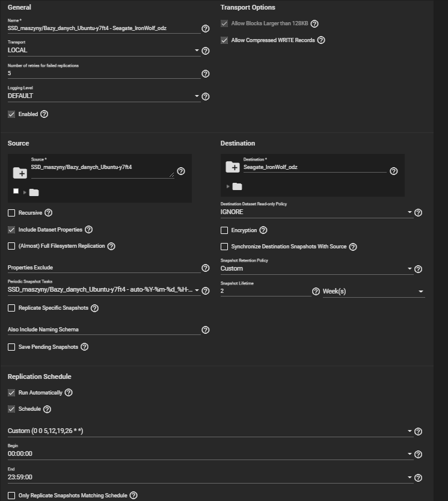
Task: Show help for Schedule checkbox
Action: (47, 410)
